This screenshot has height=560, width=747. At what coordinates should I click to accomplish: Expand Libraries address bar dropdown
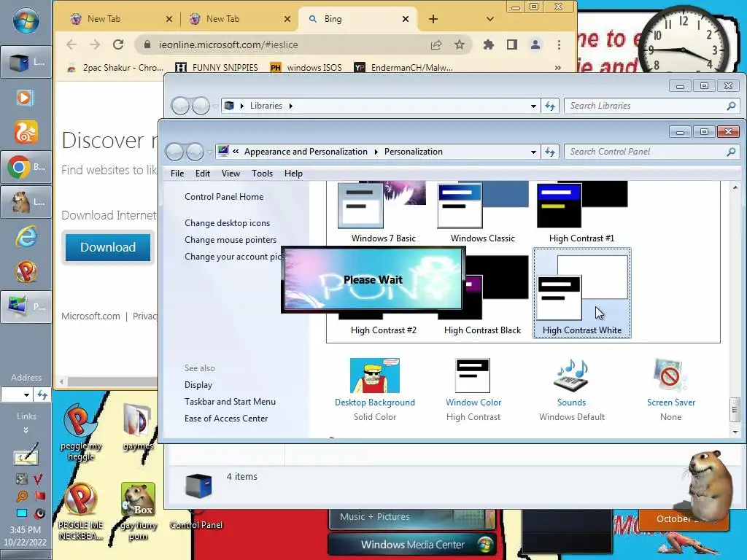tap(533, 106)
